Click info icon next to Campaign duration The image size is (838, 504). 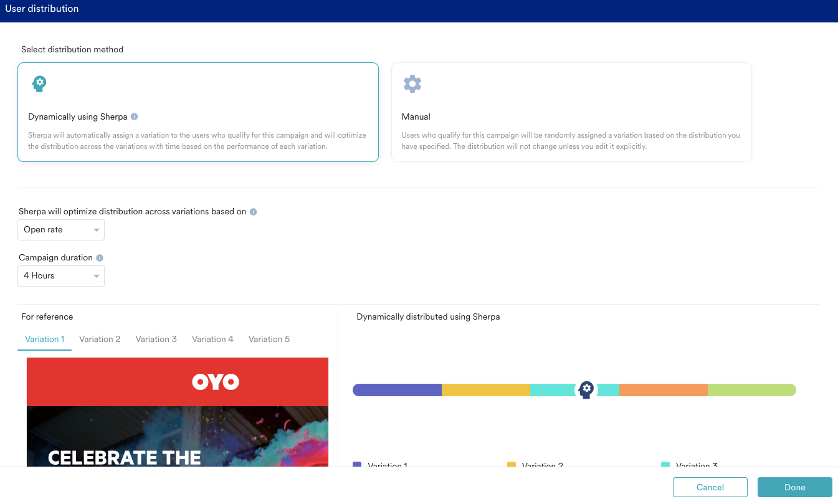click(100, 258)
